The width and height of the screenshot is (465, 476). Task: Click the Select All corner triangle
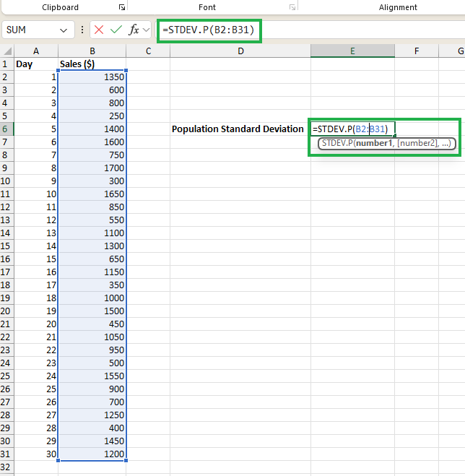click(x=7, y=51)
